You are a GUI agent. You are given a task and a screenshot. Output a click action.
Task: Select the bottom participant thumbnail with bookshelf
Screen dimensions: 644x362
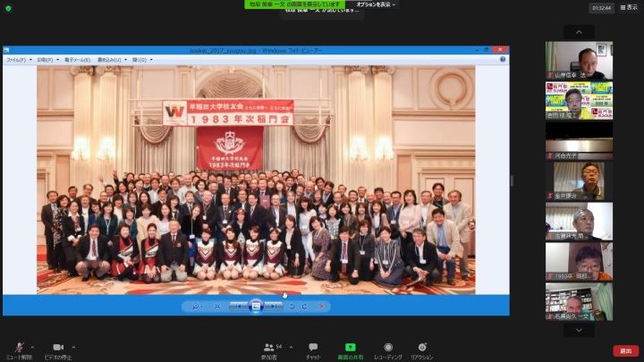[579, 302]
